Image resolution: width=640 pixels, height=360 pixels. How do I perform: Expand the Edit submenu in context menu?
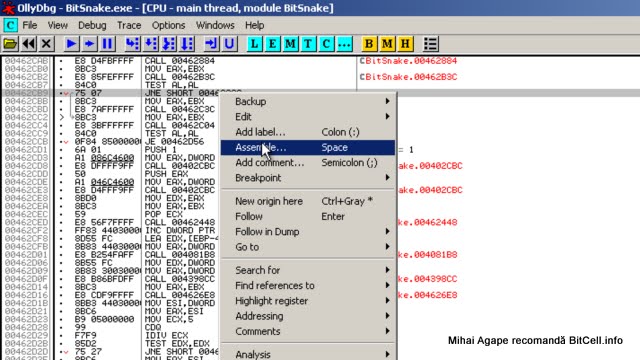tap(308, 117)
